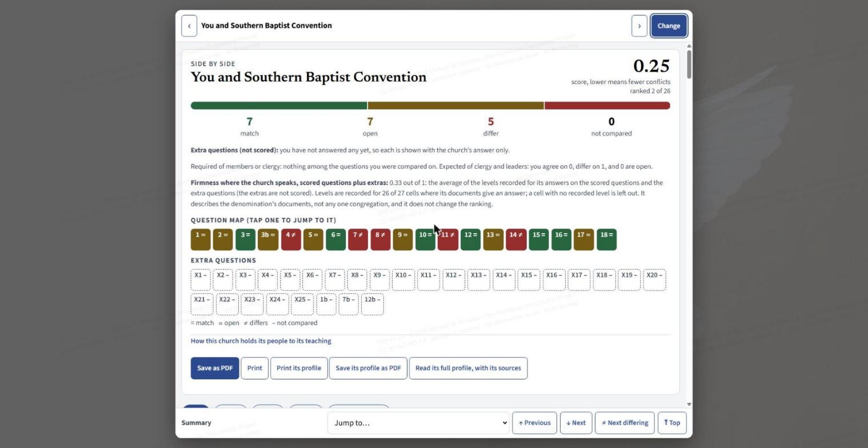Viewport: 868px width, 448px height.
Task: Open question 9 open tile
Action: point(403,239)
